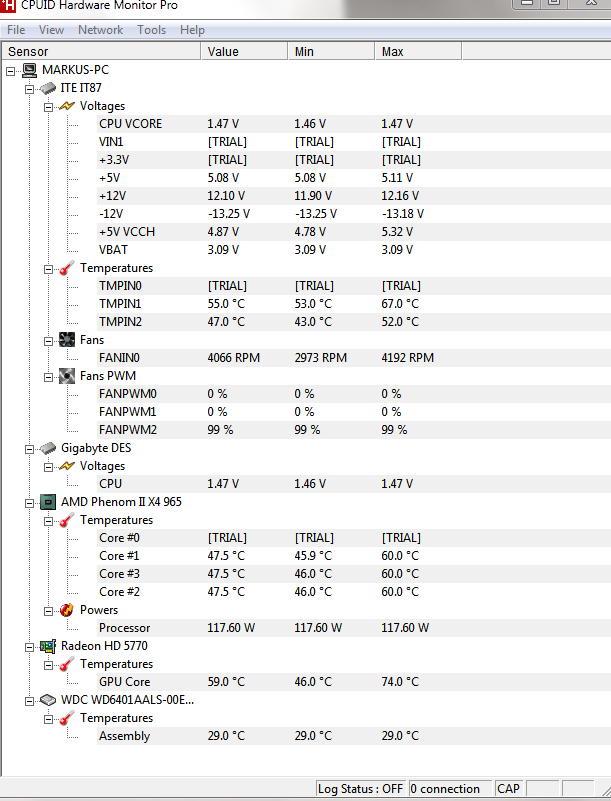Collapse the MARKUS-PC root node
Image resolution: width=611 pixels, height=801 pixels.
pyautogui.click(x=11, y=71)
